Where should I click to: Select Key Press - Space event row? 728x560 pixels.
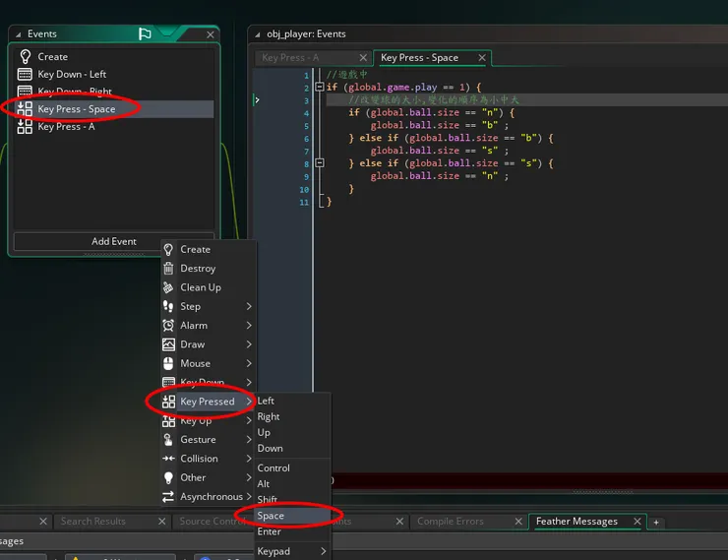pyautogui.click(x=114, y=109)
